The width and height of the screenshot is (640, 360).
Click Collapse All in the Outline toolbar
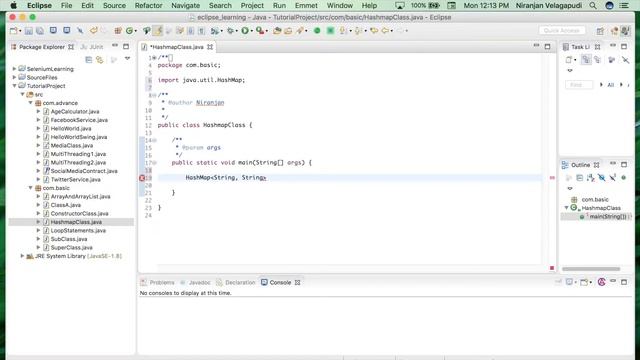pyautogui.click(x=580, y=178)
